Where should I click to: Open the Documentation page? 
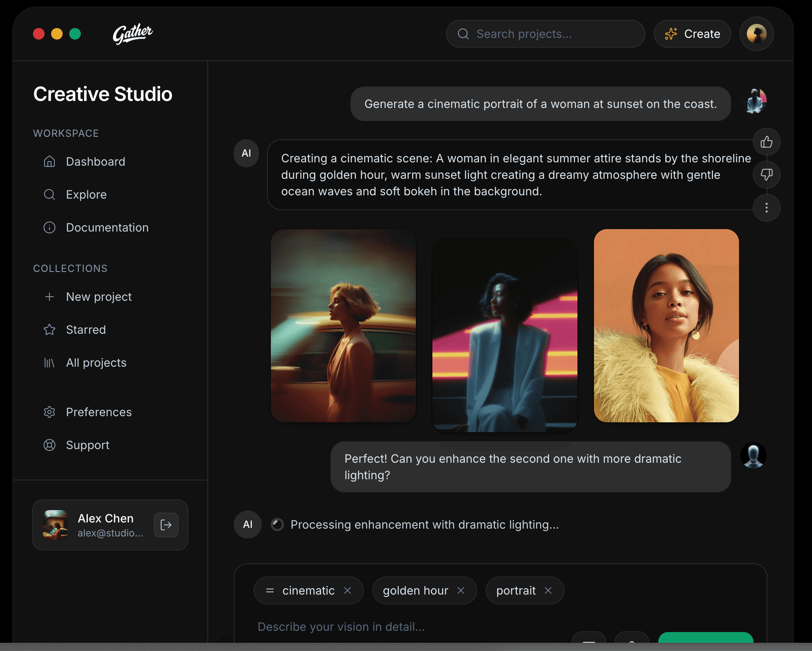pos(107,227)
